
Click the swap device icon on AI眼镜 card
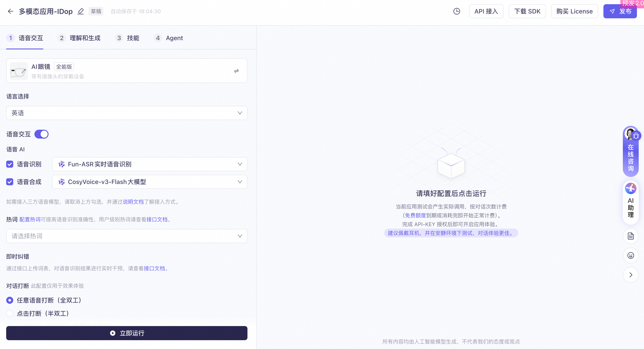pyautogui.click(x=236, y=71)
